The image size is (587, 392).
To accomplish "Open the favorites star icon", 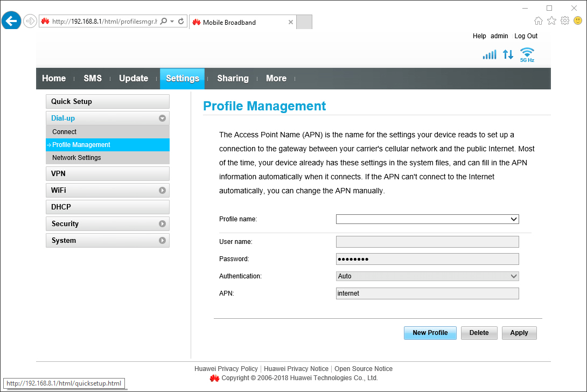I will point(551,21).
